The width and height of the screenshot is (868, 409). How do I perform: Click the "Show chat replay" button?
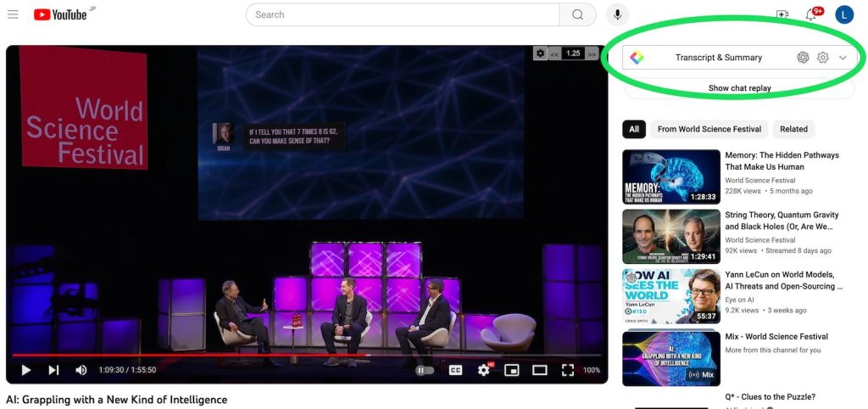[x=740, y=88]
